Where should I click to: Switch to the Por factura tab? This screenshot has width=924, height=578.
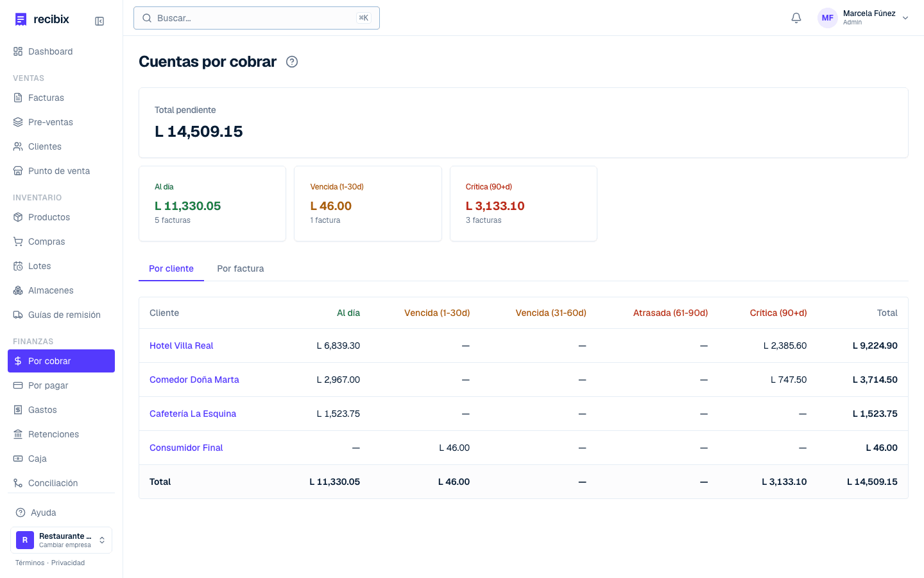pyautogui.click(x=241, y=268)
